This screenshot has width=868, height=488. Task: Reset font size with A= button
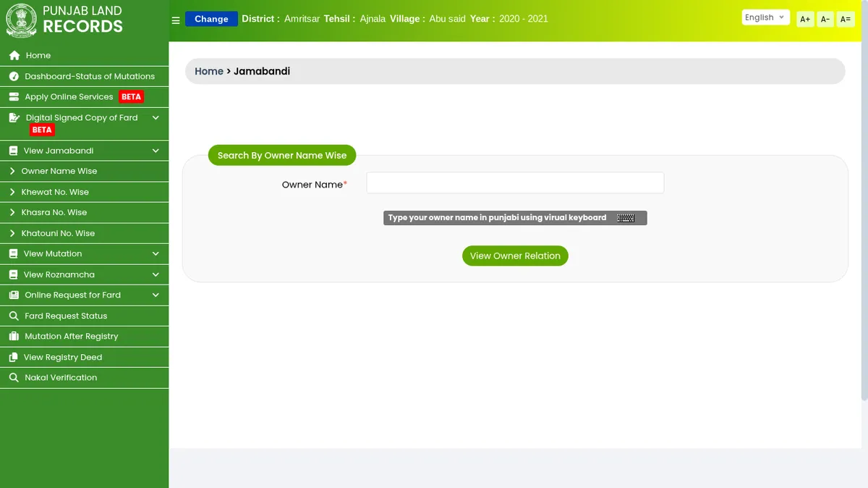pyautogui.click(x=845, y=20)
